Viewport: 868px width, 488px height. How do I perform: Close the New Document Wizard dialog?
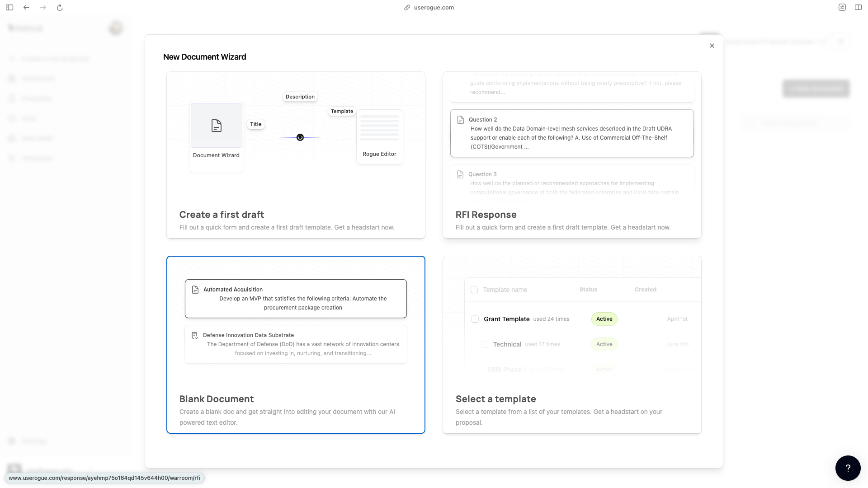[712, 46]
